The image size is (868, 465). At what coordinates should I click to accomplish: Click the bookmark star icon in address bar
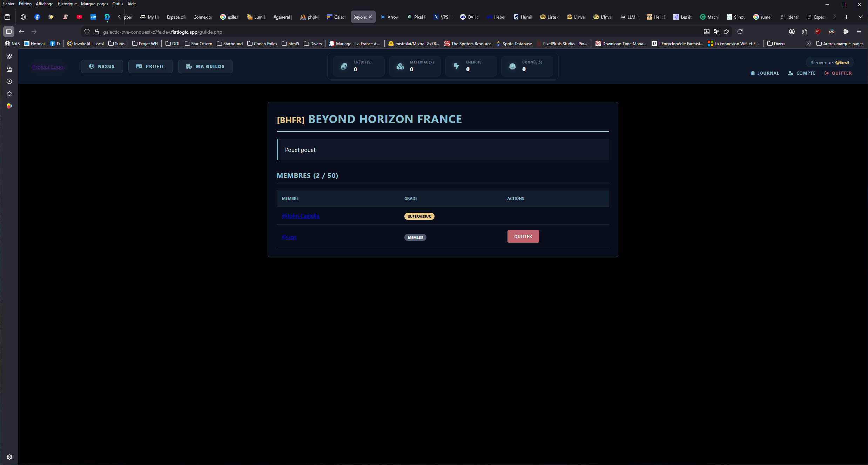point(726,32)
